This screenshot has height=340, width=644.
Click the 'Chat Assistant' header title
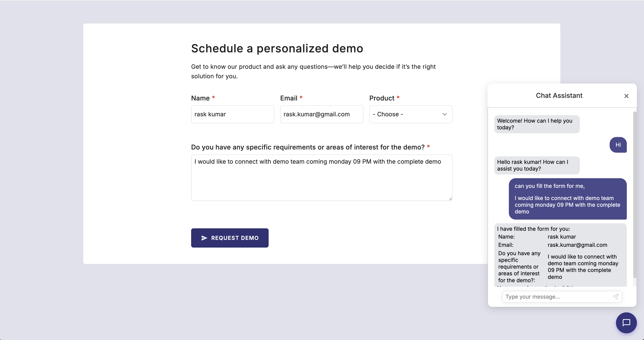559,95
